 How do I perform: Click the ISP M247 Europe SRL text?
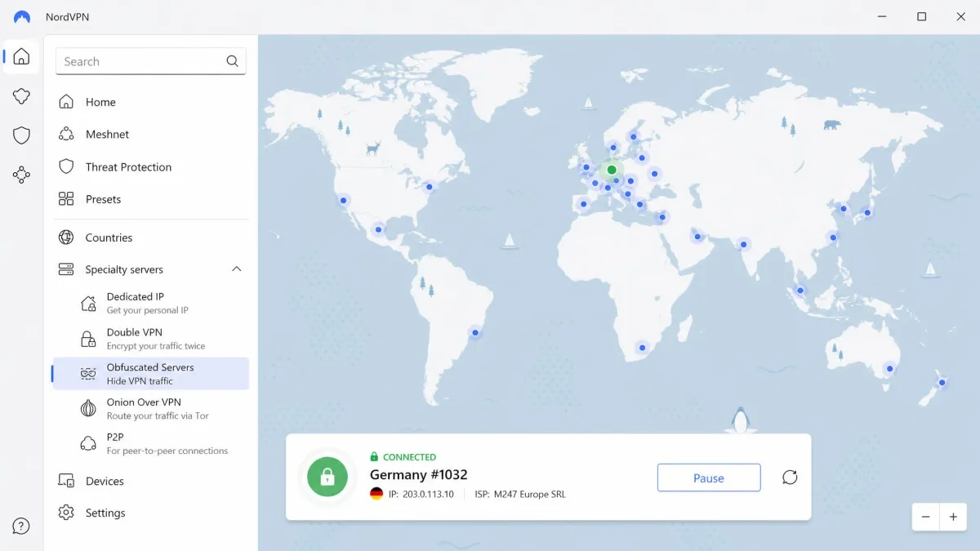[x=520, y=494]
